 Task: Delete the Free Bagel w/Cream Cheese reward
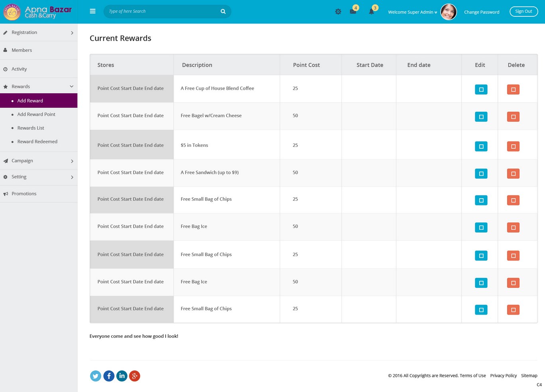pyautogui.click(x=513, y=117)
